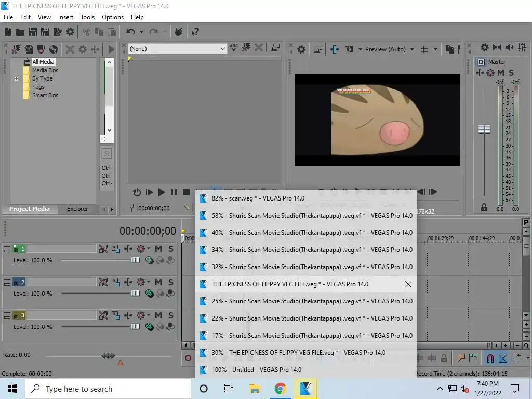
Task: Select All Media in the tree
Action: coord(43,62)
